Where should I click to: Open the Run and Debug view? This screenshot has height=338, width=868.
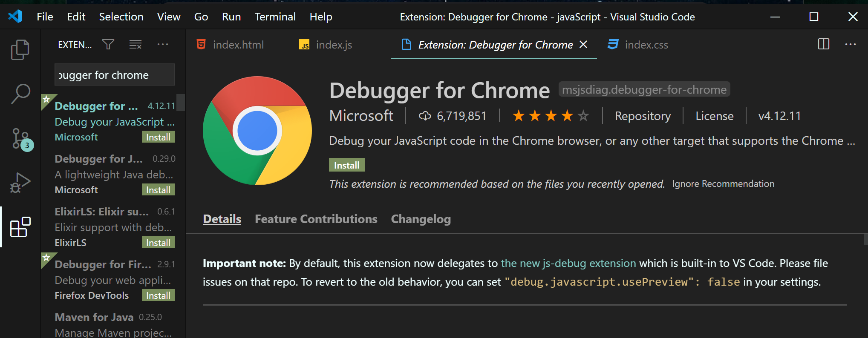20,183
